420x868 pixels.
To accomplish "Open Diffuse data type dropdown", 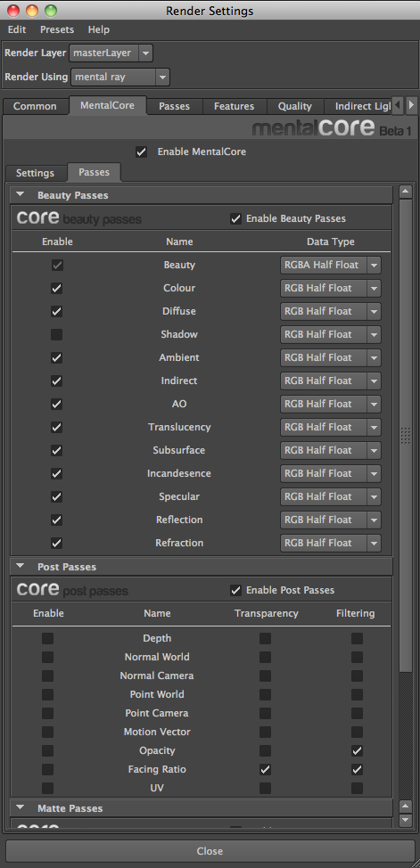I will pos(331,312).
